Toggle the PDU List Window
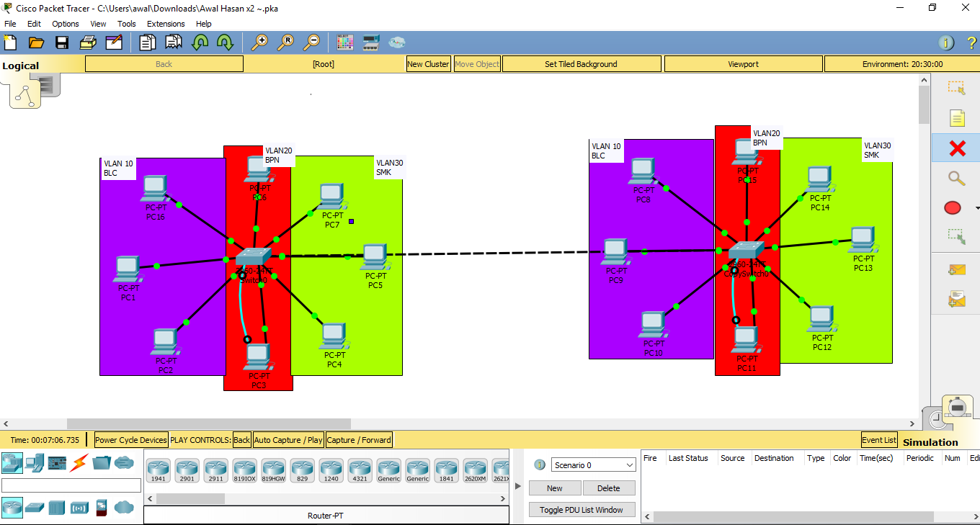 pos(582,509)
